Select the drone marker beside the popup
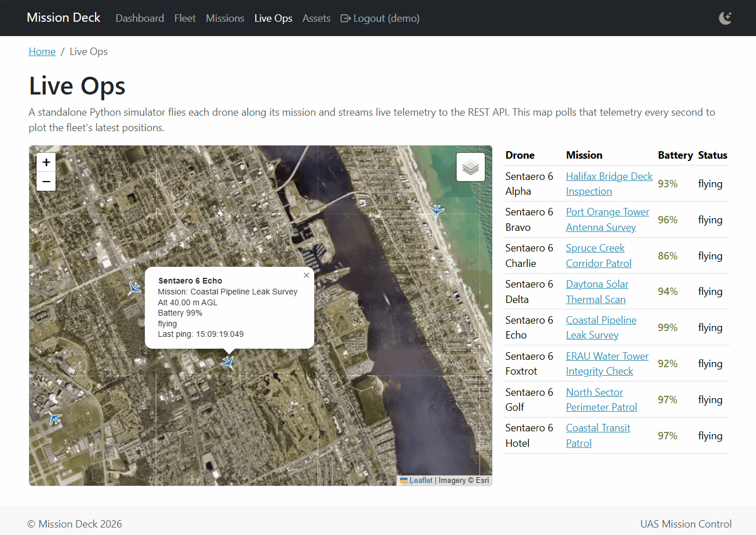 [x=134, y=288]
